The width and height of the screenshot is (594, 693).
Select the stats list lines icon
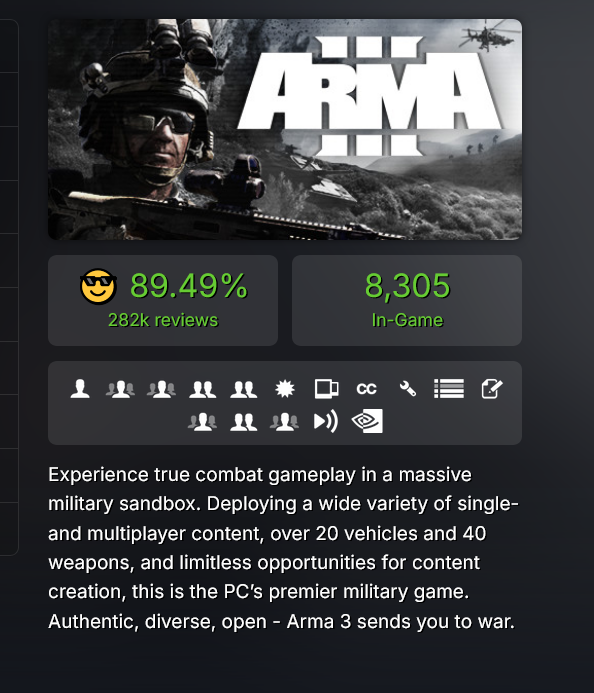pyautogui.click(x=449, y=389)
